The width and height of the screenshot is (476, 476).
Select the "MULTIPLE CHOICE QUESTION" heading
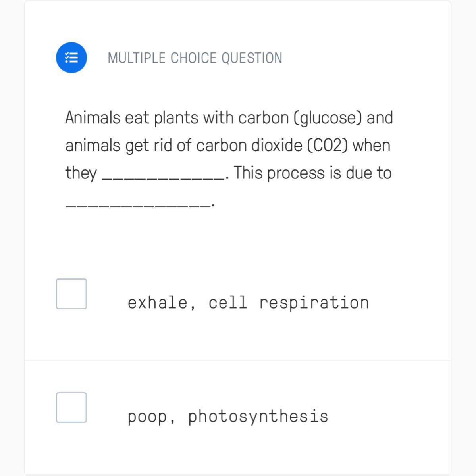tap(195, 58)
